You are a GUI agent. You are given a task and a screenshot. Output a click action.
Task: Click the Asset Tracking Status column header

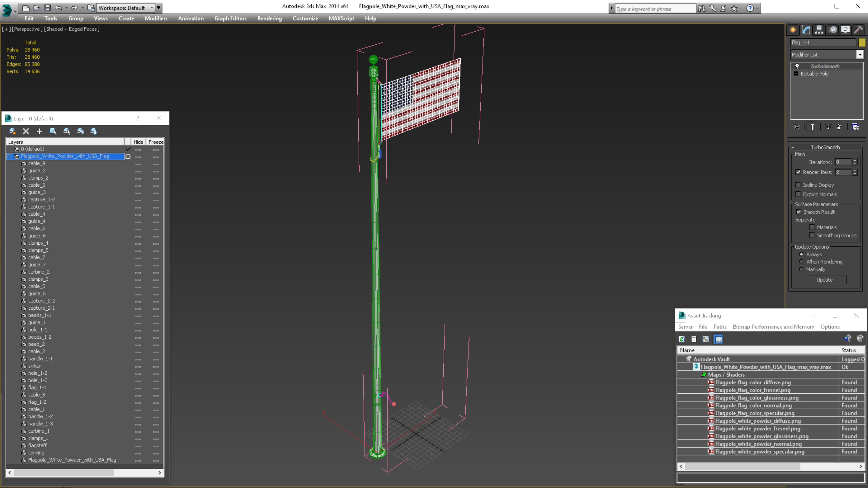(x=851, y=350)
